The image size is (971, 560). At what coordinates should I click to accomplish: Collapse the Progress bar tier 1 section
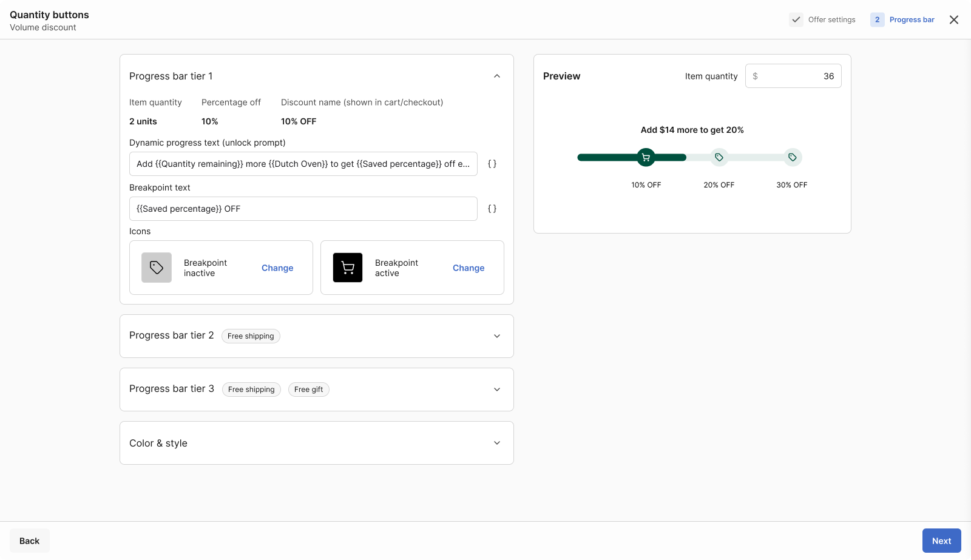click(x=497, y=76)
